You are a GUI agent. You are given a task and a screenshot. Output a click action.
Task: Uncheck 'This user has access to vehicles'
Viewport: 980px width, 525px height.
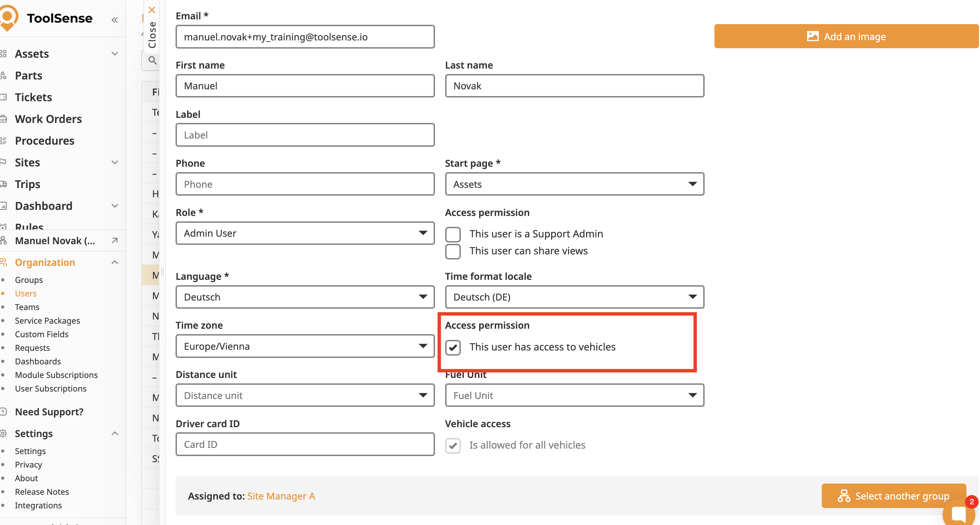[x=453, y=347]
